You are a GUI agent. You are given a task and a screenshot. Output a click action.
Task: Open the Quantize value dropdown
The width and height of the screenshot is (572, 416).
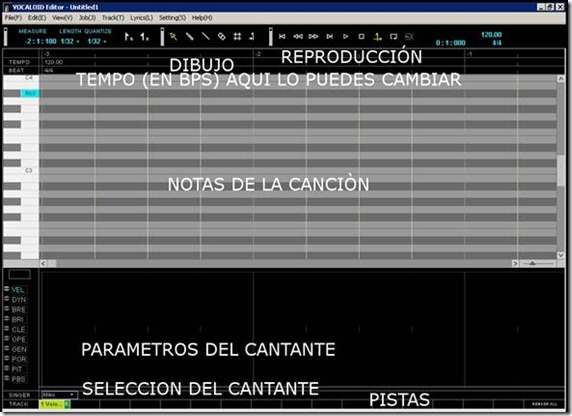(x=97, y=42)
